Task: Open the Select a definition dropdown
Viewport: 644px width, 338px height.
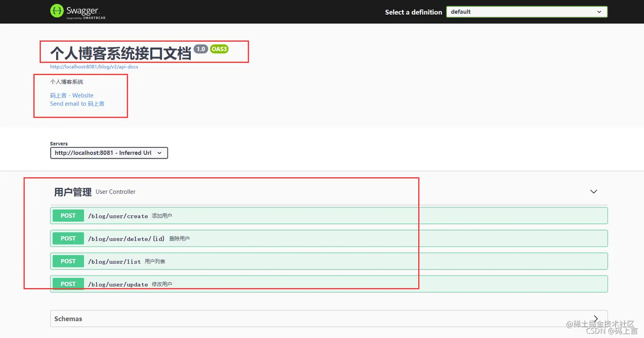Action: coord(527,12)
